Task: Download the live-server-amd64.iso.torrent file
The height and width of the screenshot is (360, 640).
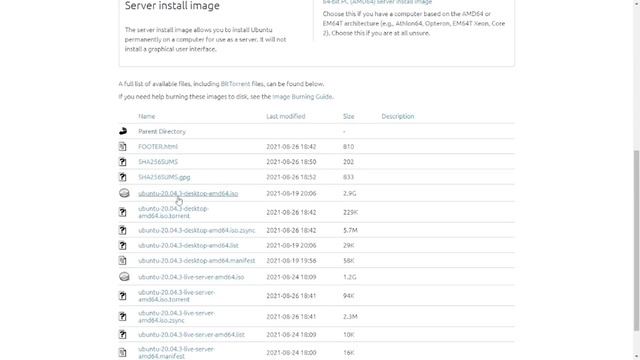Action: [x=176, y=296]
